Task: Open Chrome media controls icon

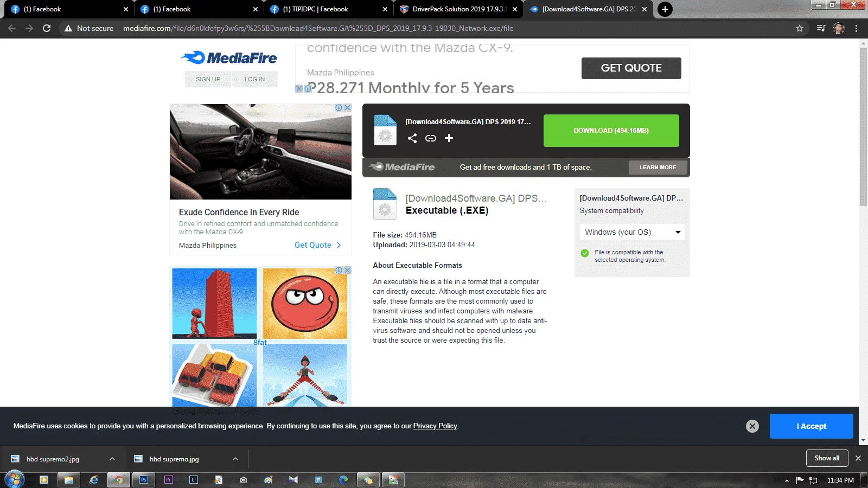Action: [x=821, y=28]
